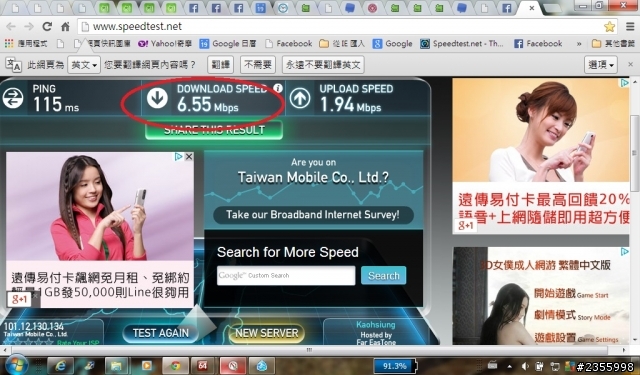The width and height of the screenshot is (640, 375).
Task: Click SHARE THIS RESULT
Action: tap(214, 130)
